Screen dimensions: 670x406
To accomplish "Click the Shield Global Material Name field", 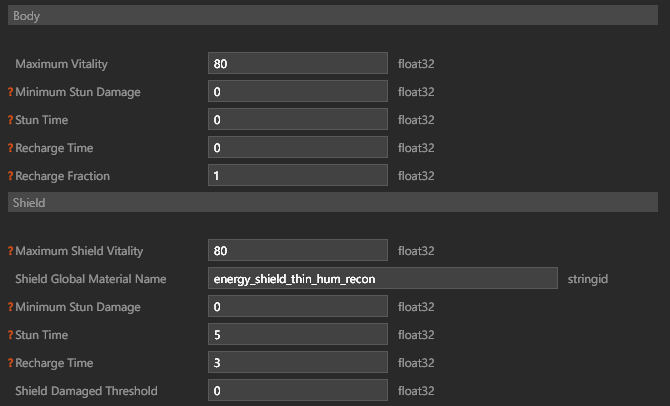I will click(x=383, y=278).
